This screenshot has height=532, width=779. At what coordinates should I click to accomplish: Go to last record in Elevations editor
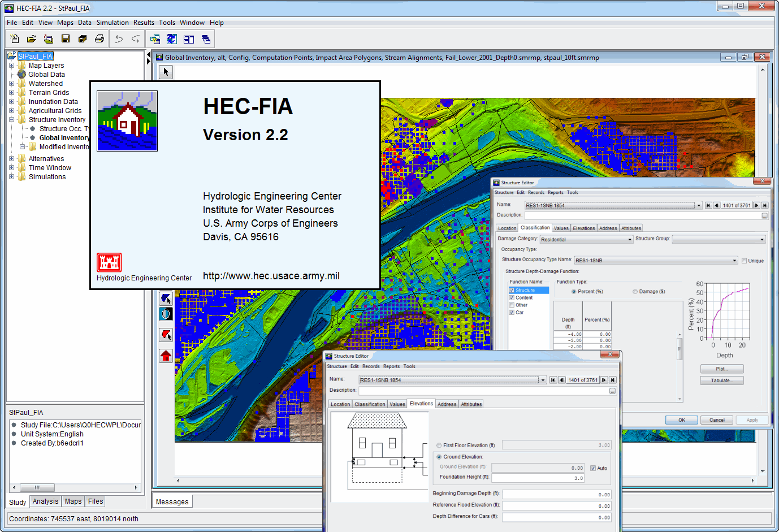[x=612, y=380]
